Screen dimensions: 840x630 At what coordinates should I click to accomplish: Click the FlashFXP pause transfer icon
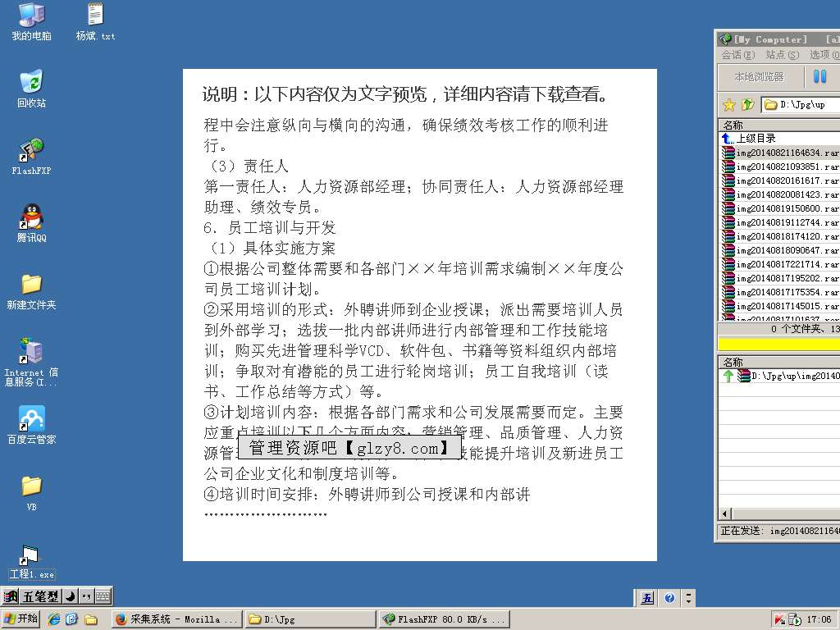coord(819,76)
